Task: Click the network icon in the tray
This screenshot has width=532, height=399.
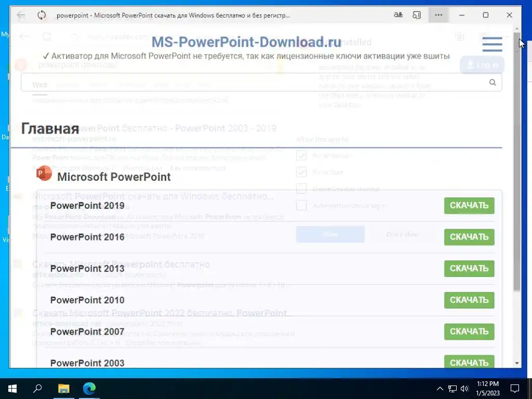Action: point(453,389)
